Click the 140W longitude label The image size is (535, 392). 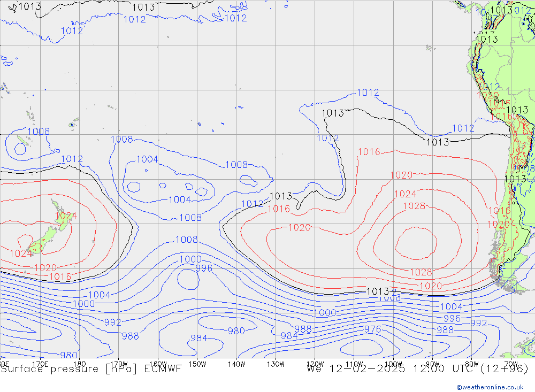coord(236,364)
